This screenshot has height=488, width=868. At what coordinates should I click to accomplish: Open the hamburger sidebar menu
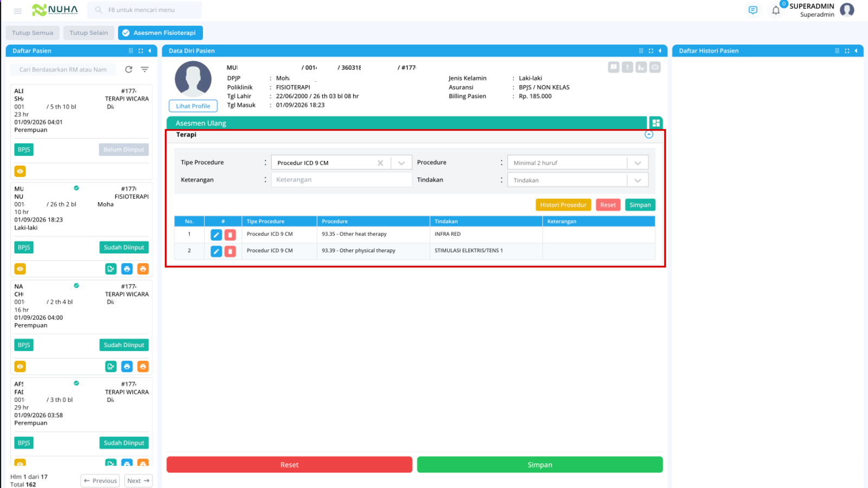(x=18, y=10)
